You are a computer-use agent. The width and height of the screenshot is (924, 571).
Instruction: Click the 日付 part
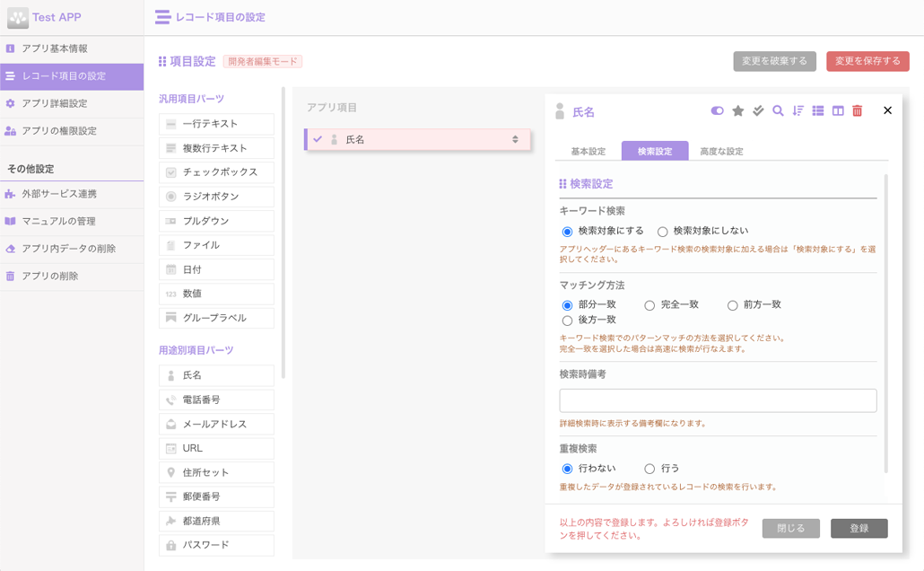coord(216,269)
